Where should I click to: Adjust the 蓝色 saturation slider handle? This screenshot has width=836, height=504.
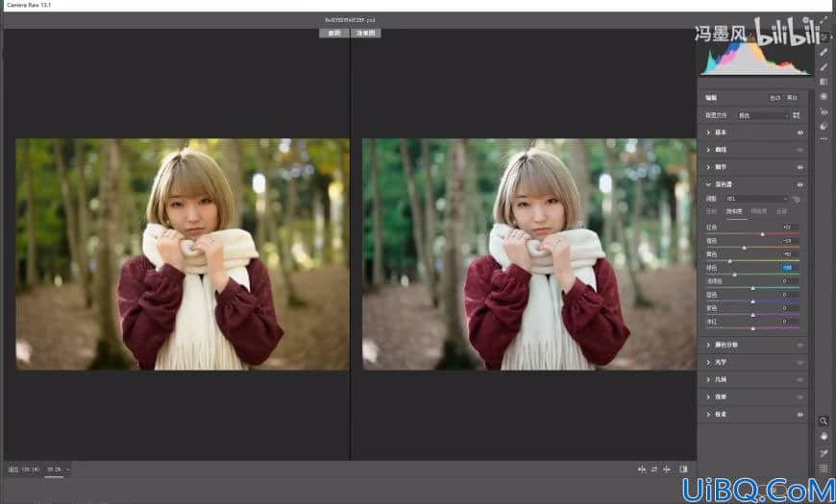(x=752, y=301)
